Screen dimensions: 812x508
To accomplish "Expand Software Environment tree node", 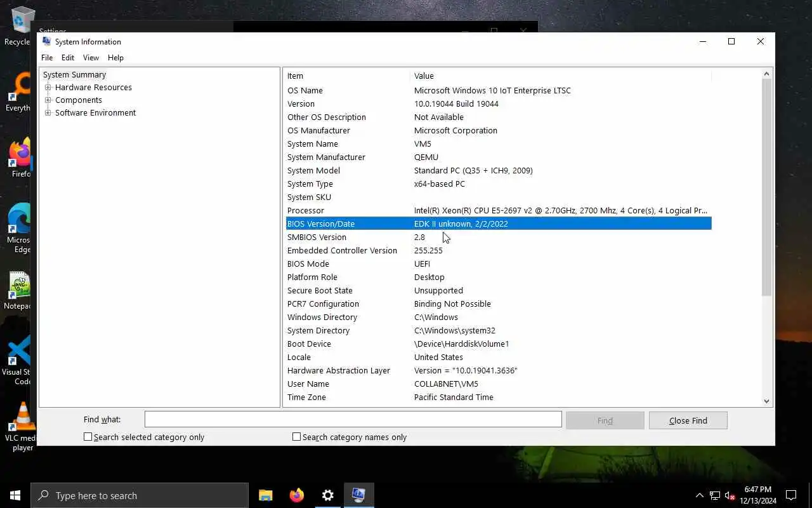I will [x=48, y=113].
